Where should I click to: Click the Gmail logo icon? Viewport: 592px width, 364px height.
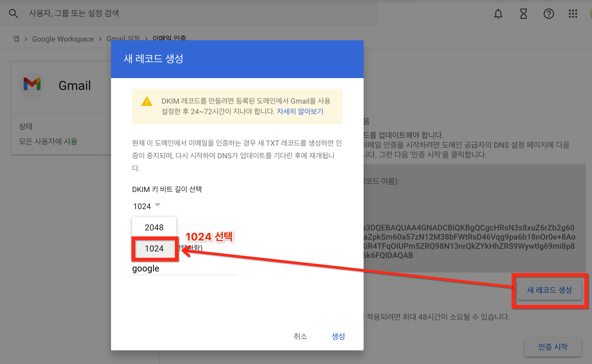pyautogui.click(x=32, y=85)
